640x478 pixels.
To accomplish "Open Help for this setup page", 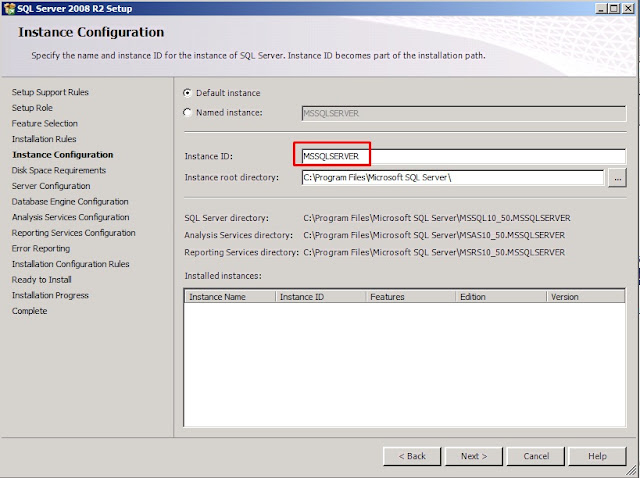I will pyautogui.click(x=597, y=456).
